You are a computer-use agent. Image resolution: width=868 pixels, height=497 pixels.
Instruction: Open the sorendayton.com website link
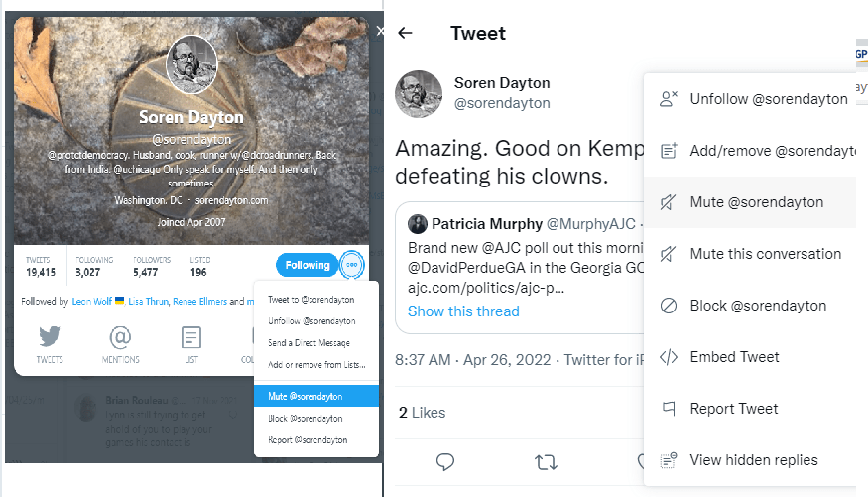[231, 200]
